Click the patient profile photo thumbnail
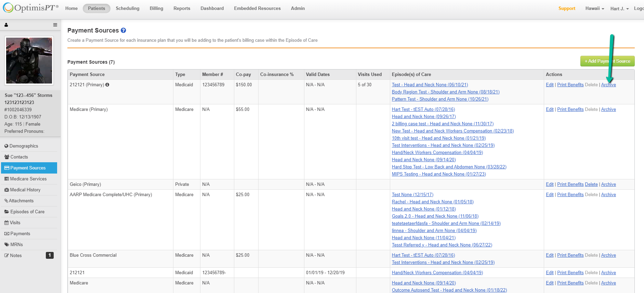644x293 pixels. 29,61
